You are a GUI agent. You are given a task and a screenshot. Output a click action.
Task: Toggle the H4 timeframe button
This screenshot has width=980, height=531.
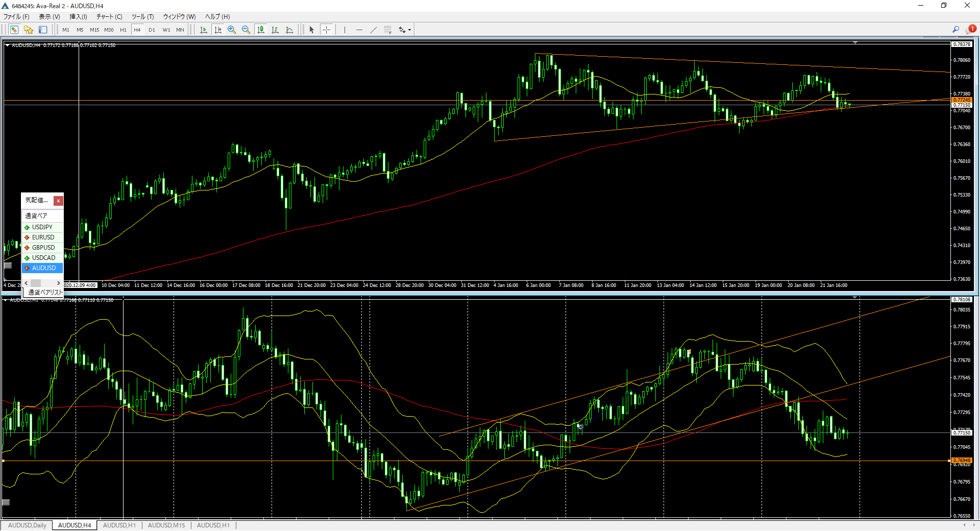pos(137,30)
